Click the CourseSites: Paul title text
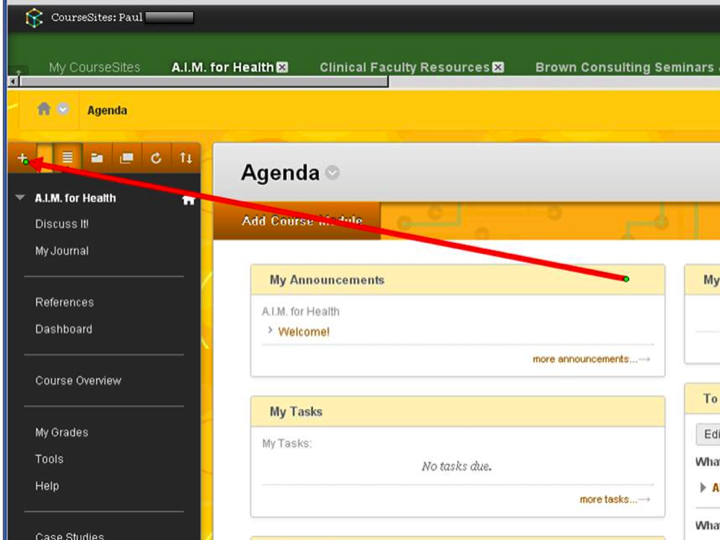This screenshot has width=720, height=540. (x=97, y=17)
